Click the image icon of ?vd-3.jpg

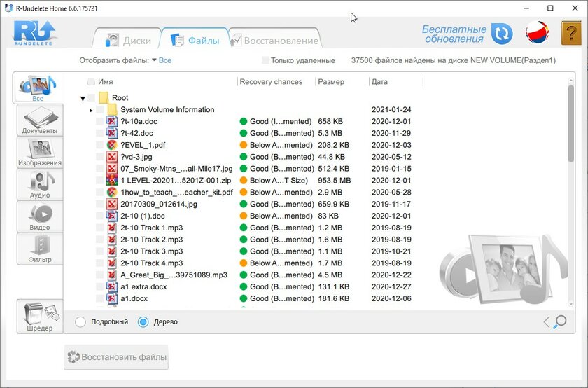coord(112,157)
